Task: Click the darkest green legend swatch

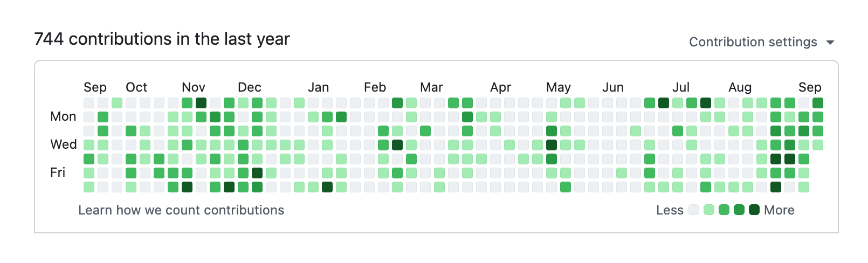Action: [x=754, y=210]
